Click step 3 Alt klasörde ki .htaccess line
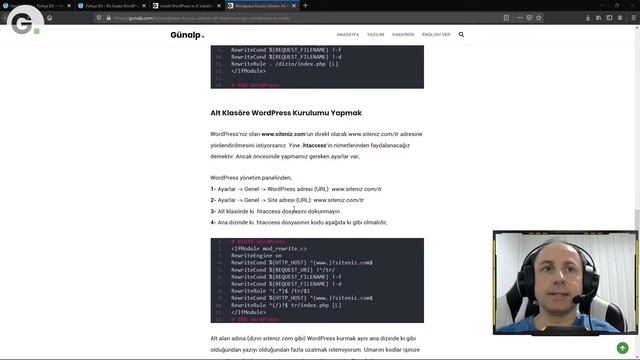The image size is (640, 360). pyautogui.click(x=275, y=211)
